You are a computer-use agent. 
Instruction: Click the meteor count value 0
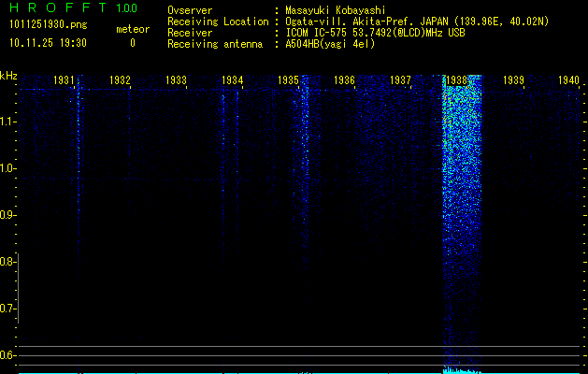(x=133, y=43)
